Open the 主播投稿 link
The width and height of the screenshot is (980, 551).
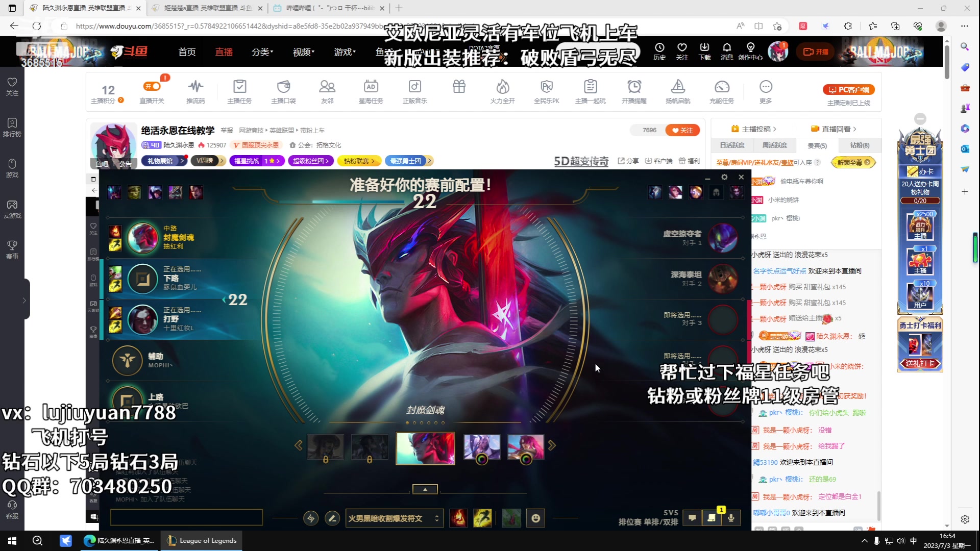point(753,129)
